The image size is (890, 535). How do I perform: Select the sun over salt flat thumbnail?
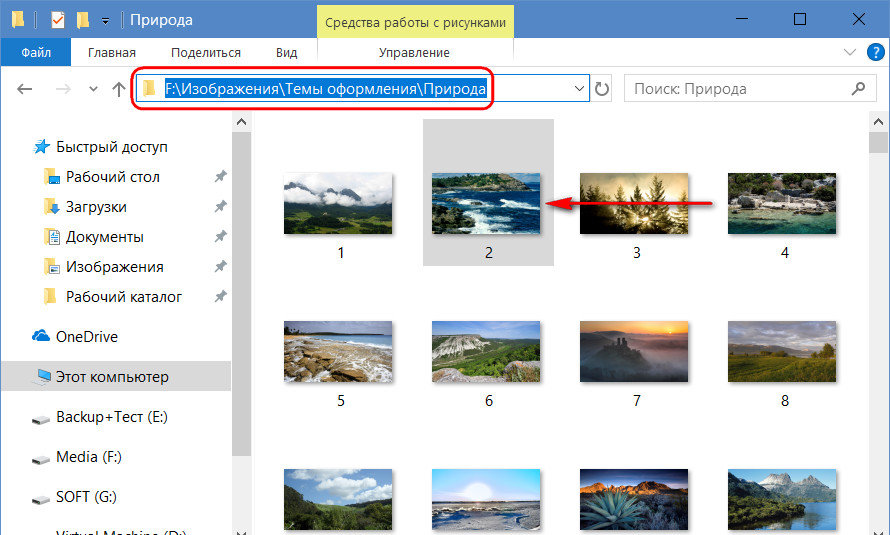[486, 499]
